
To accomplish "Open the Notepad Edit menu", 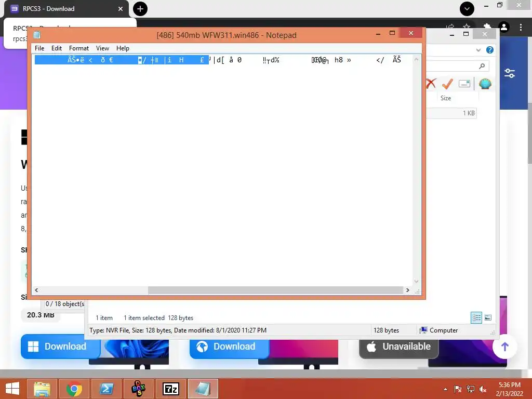I will 56,48.
